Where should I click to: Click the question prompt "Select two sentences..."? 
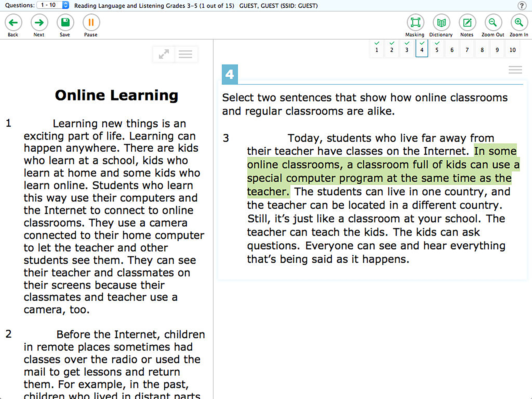365,104
